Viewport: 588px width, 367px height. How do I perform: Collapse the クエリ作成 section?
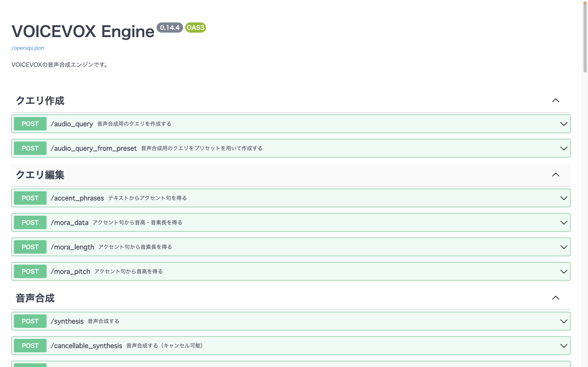556,101
